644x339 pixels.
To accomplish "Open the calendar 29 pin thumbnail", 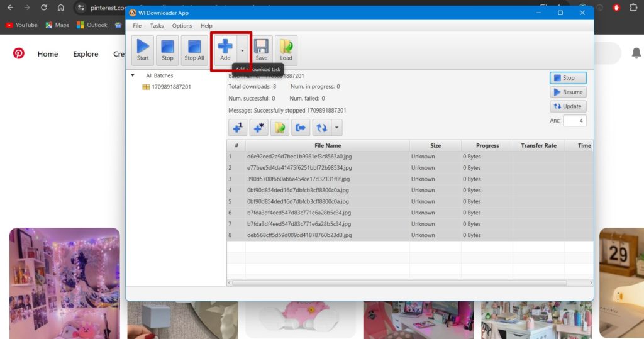I will coord(621,283).
